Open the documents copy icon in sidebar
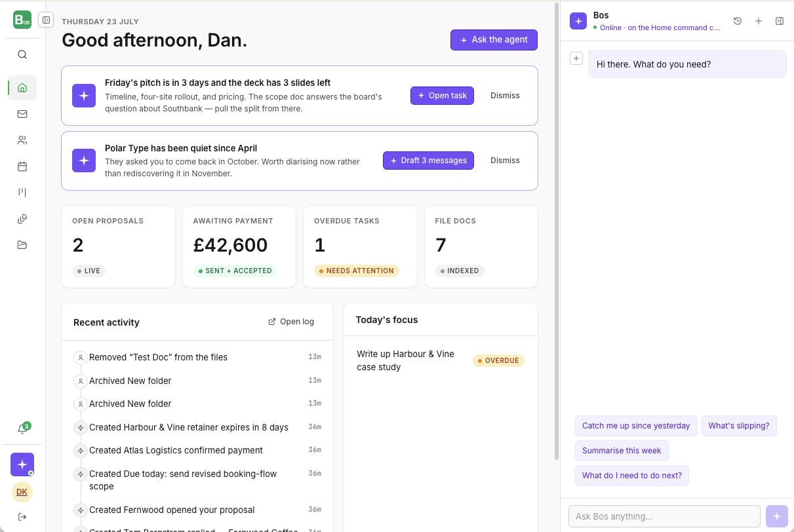The width and height of the screenshot is (794, 532). point(22,219)
